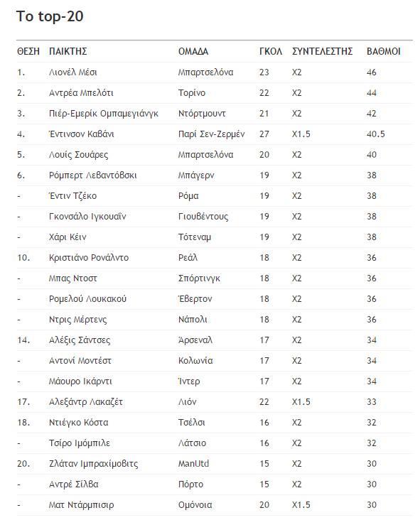The width and height of the screenshot is (420, 520).
Task: Click the ΠΑΙΚΤΗΣ column header
Action: point(68,51)
